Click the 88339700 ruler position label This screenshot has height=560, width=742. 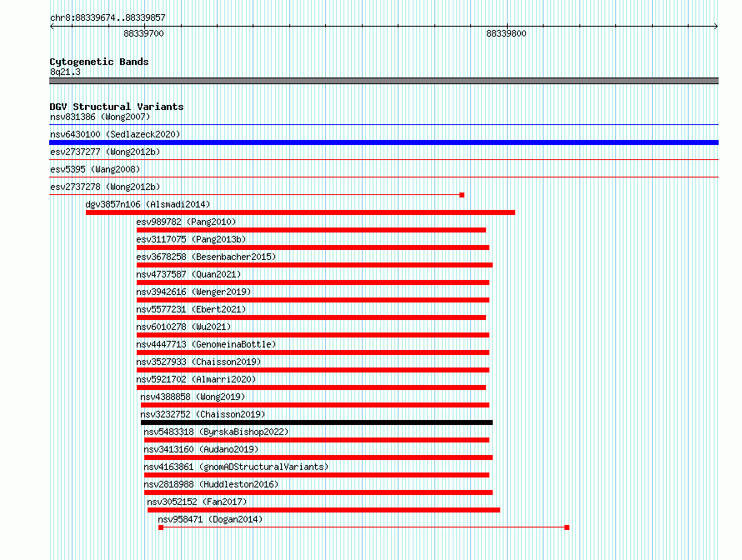[143, 33]
